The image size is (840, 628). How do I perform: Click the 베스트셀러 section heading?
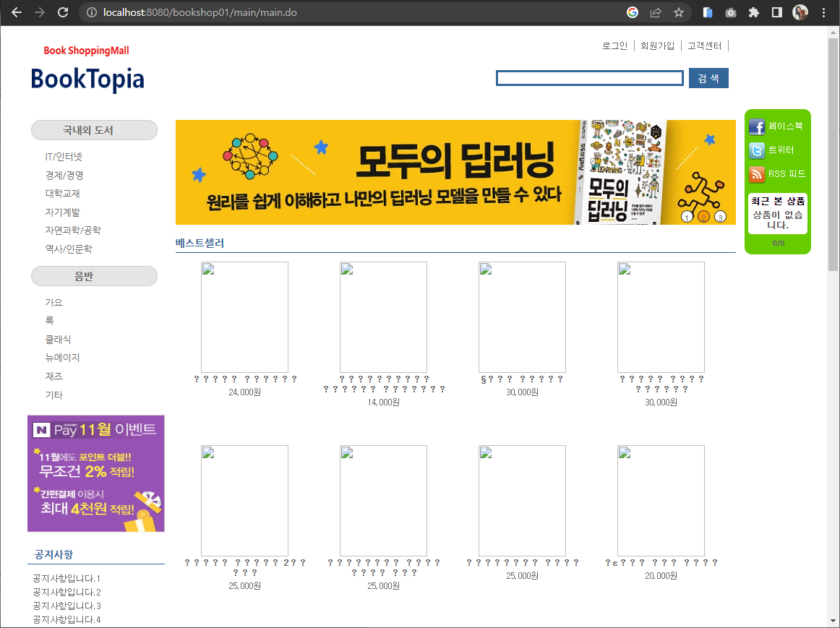pos(200,243)
